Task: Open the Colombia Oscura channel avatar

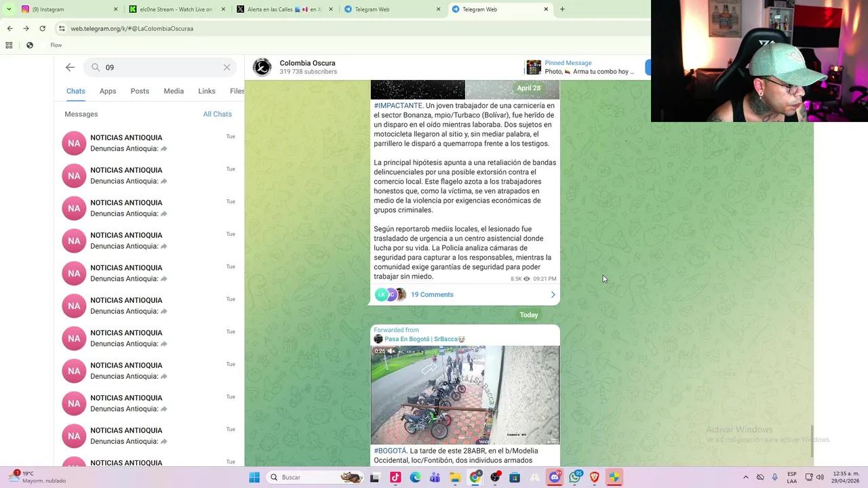Action: coord(262,67)
